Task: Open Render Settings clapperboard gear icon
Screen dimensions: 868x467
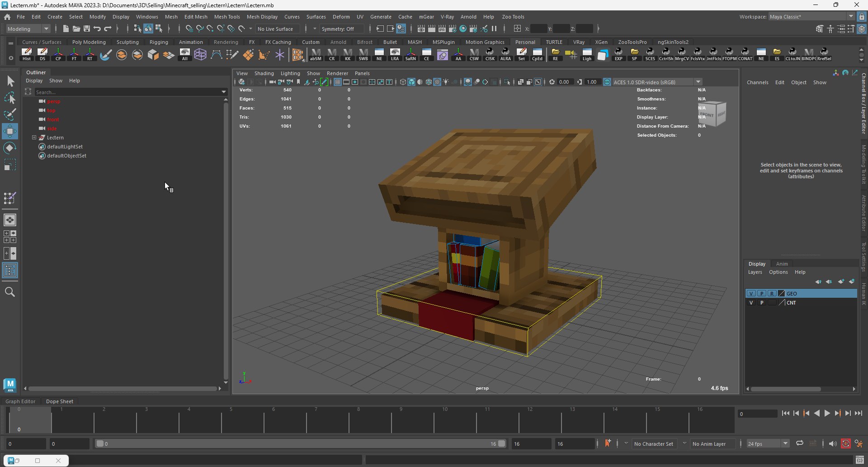Action: pos(453,29)
